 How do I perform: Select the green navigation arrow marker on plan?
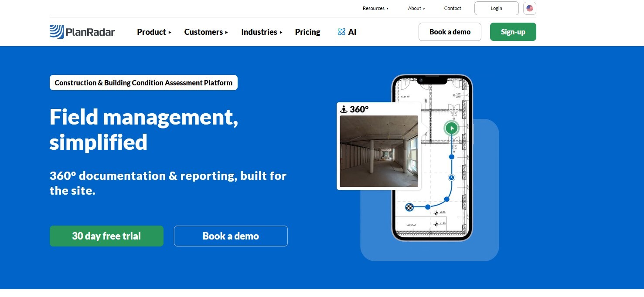point(452,128)
